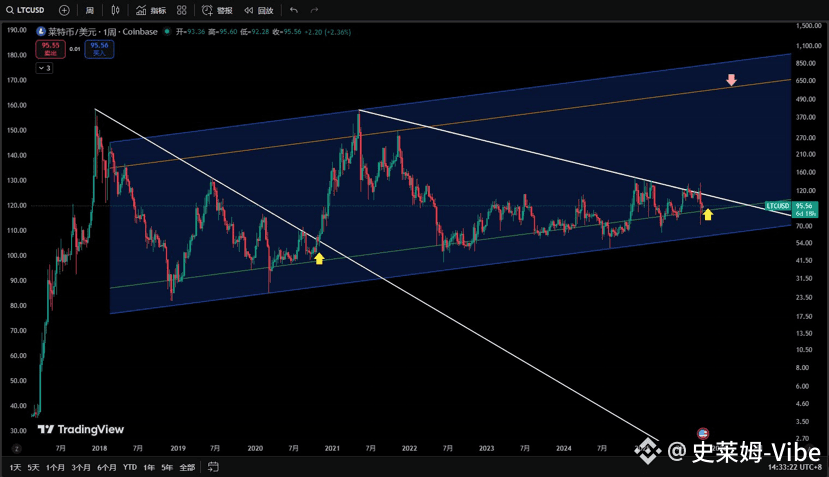Undo the last chart action

(294, 10)
